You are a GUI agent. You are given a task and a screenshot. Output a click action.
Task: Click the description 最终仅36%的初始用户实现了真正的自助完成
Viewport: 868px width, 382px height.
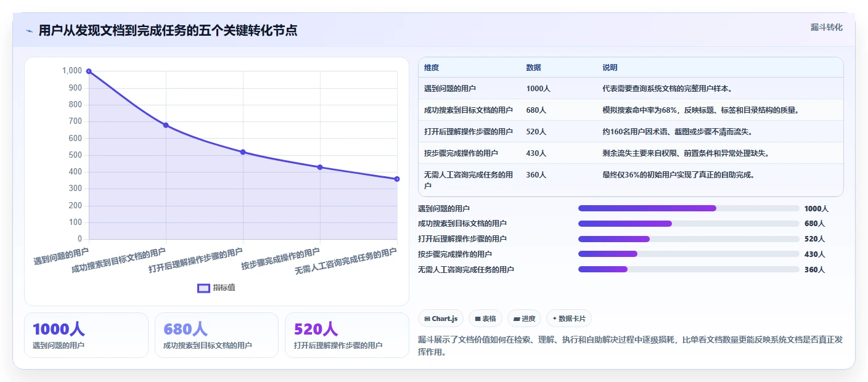(679, 175)
